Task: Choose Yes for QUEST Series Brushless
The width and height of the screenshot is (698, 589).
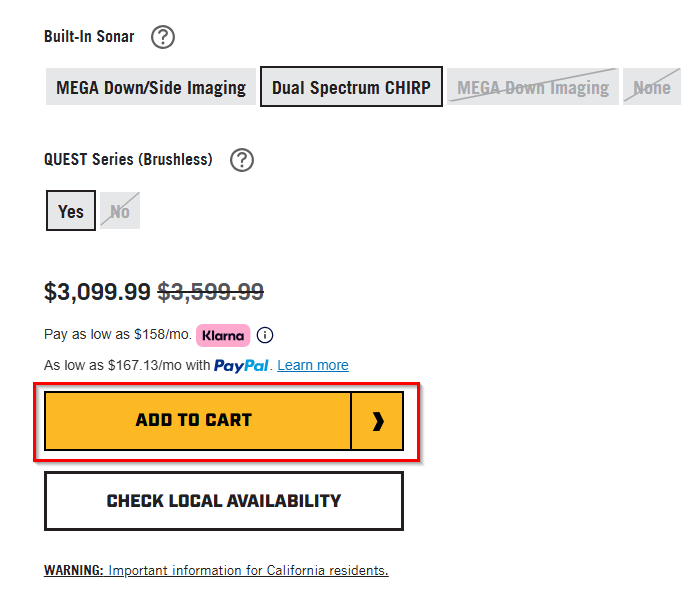Action: (x=71, y=211)
